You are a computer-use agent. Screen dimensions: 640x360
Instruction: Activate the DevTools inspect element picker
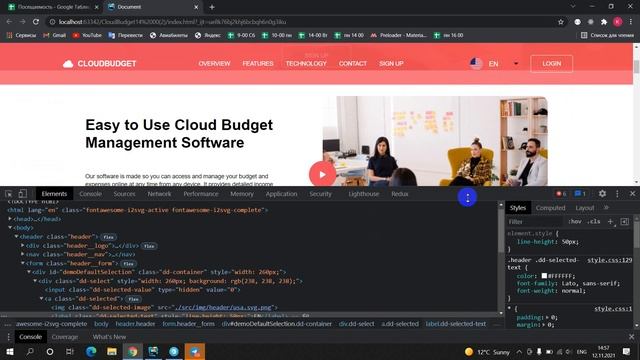click(9, 194)
